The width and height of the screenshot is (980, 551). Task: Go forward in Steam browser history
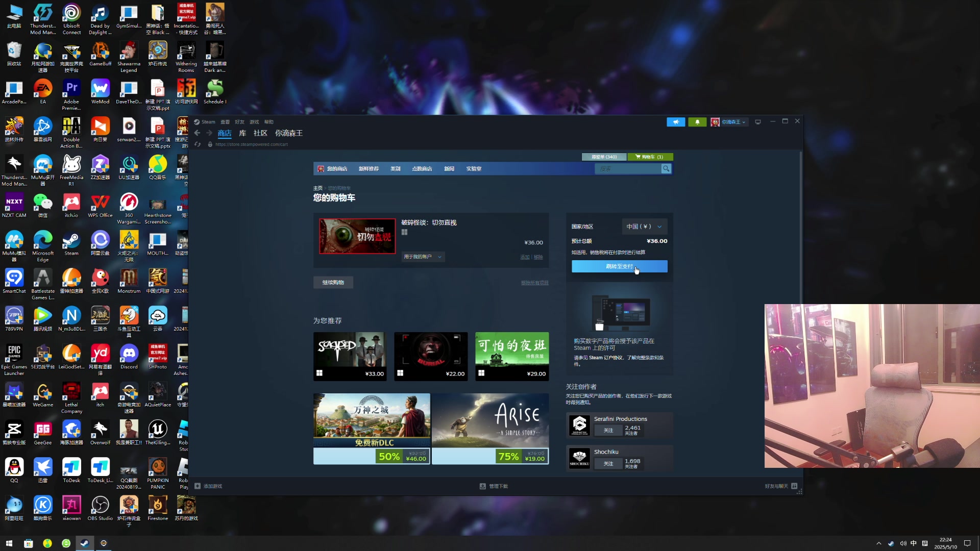(x=209, y=133)
